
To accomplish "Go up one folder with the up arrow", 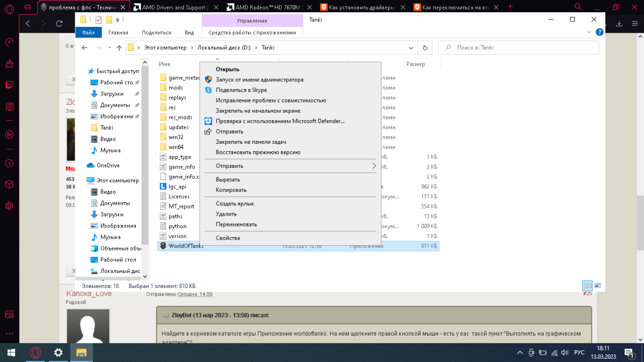I will 119,48.
